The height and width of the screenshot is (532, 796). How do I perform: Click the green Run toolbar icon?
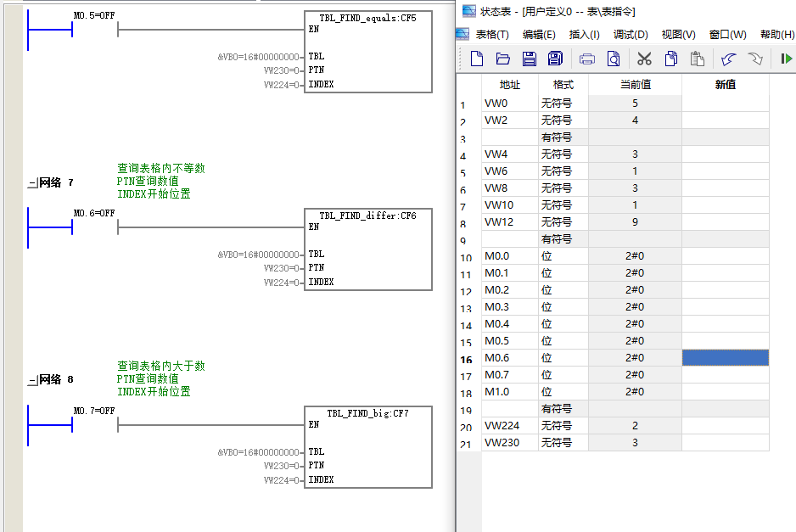[x=787, y=59]
